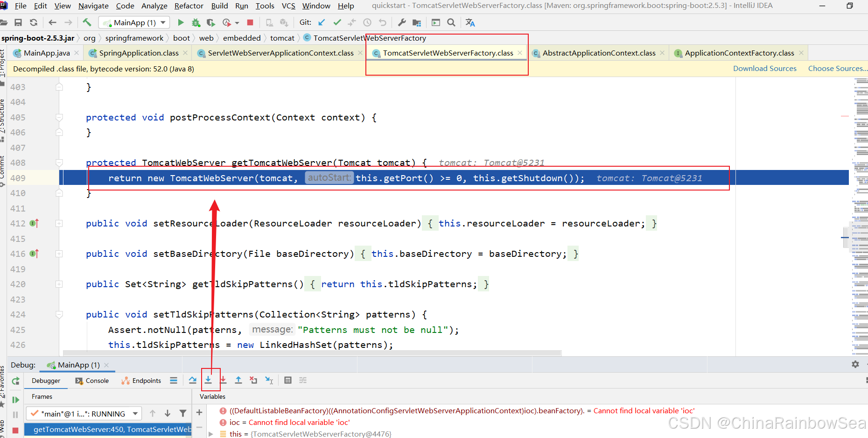
Task: Open the Evaluate Expression calculator icon
Action: coord(288,380)
